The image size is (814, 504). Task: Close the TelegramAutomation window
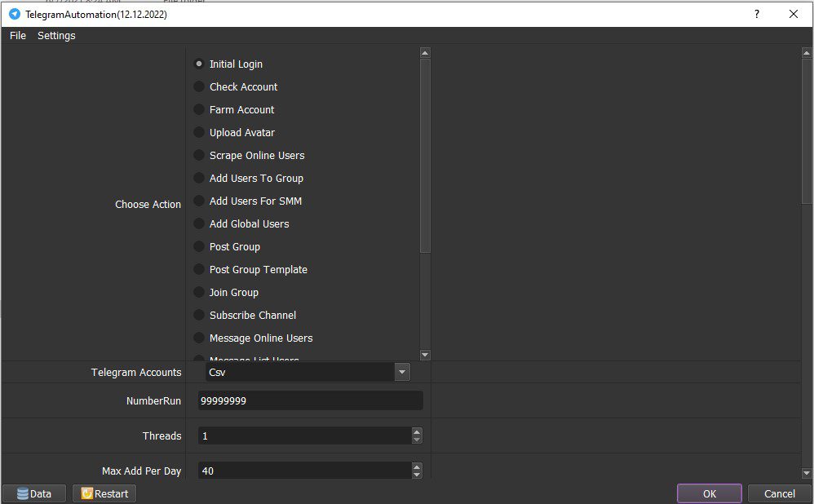tap(794, 14)
